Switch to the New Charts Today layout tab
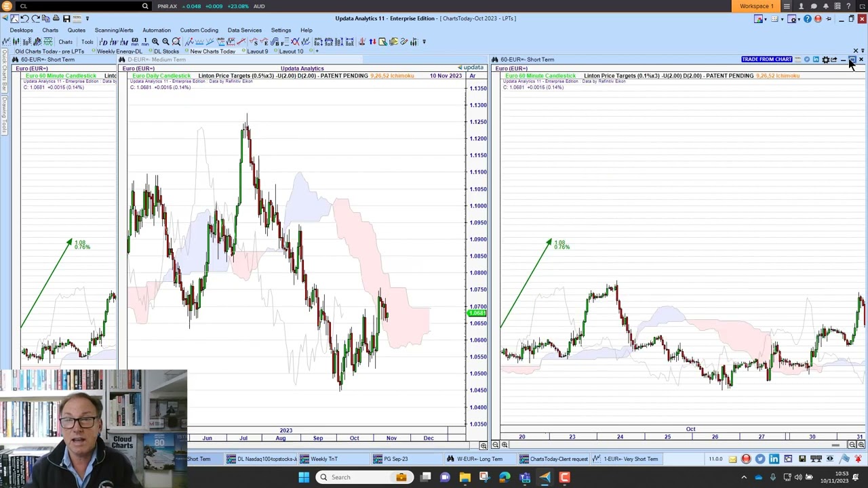 click(x=212, y=52)
